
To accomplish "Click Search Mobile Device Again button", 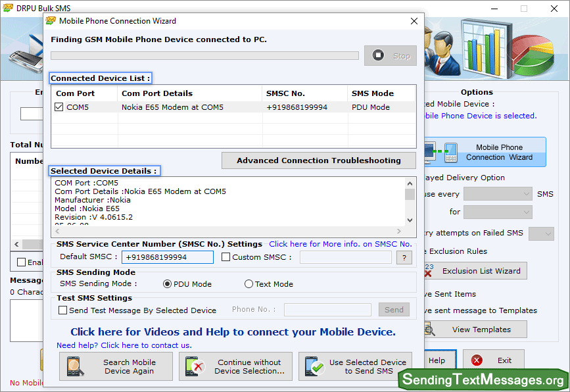I will pyautogui.click(x=116, y=366).
